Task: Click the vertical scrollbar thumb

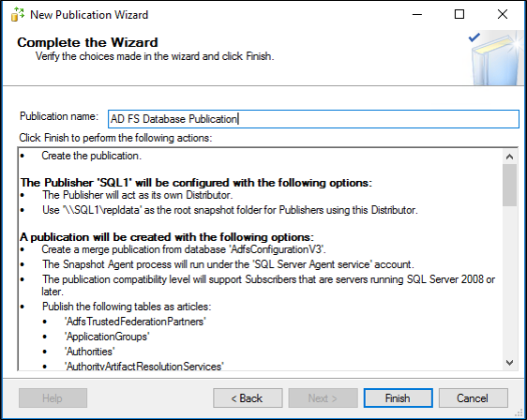Action: click(509, 185)
